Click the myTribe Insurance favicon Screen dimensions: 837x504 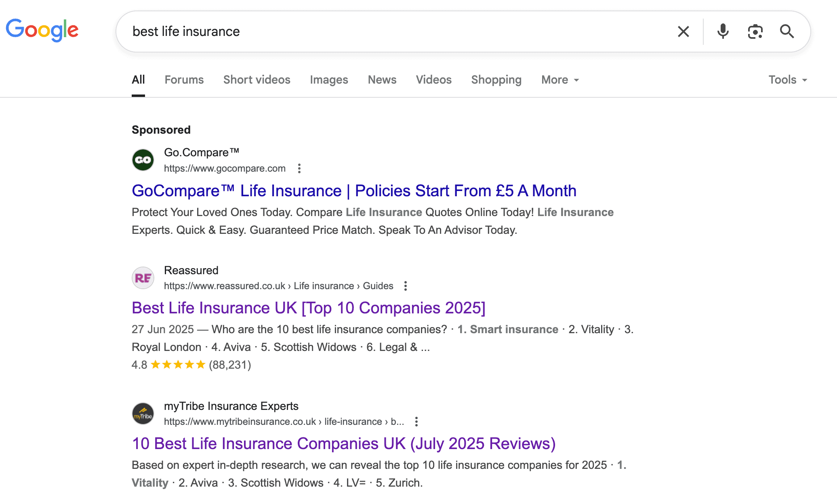[143, 413]
